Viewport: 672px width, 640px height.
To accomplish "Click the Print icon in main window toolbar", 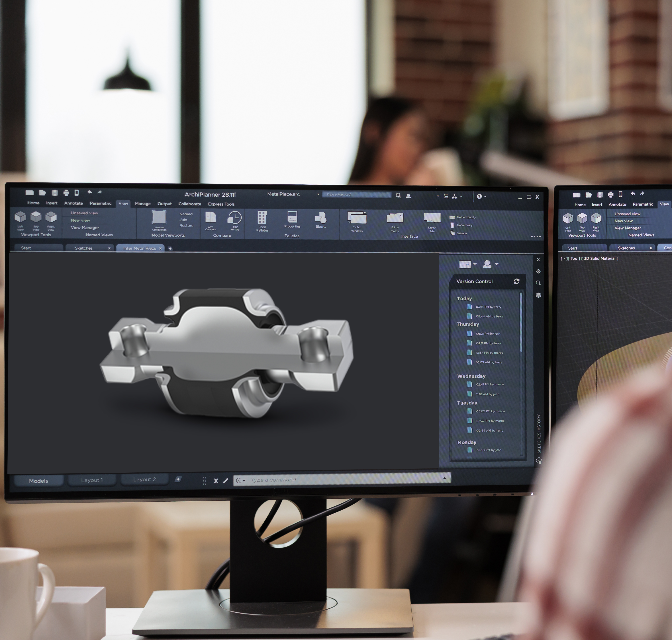I will tap(66, 193).
